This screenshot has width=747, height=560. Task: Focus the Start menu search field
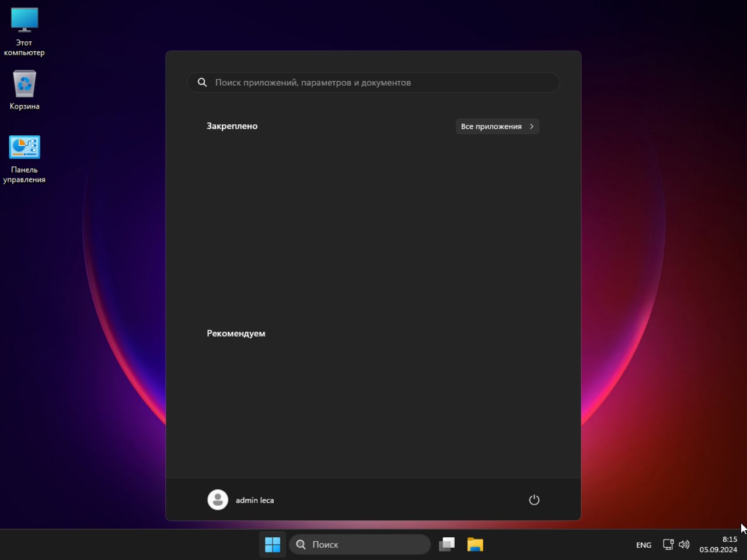(373, 82)
